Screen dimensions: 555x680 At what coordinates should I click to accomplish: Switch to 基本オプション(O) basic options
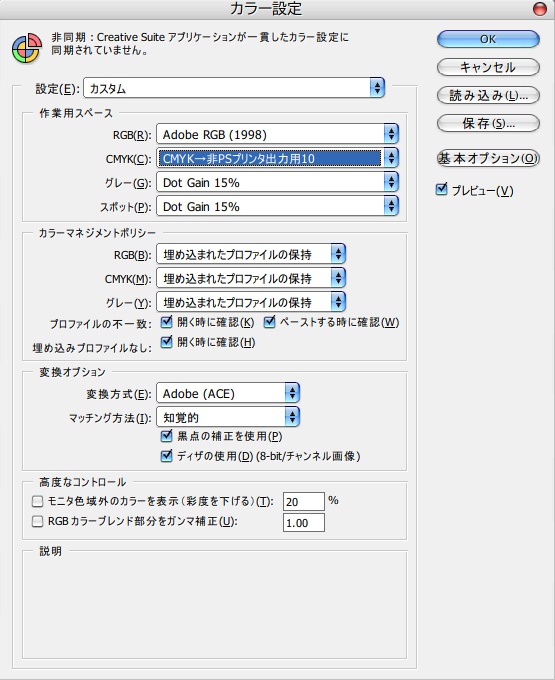[488, 158]
